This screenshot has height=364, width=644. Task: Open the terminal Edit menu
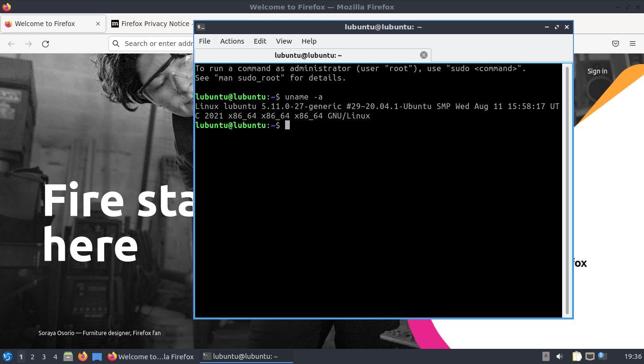260,41
